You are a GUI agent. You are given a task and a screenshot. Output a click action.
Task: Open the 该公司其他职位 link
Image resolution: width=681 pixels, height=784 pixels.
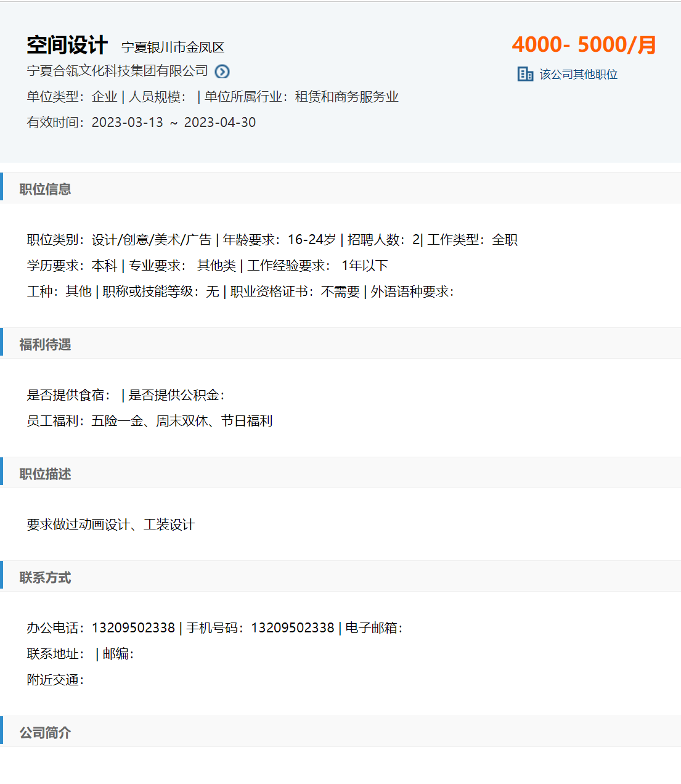click(578, 74)
